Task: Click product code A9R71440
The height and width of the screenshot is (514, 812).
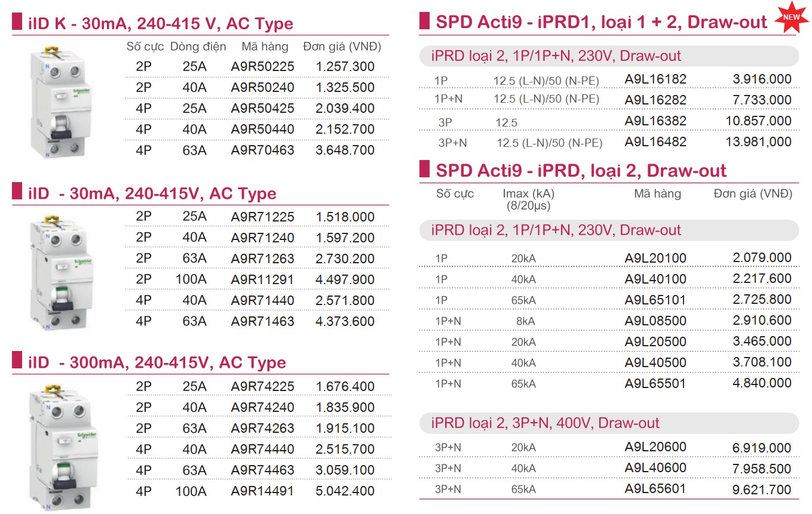Action: pyautogui.click(x=263, y=301)
